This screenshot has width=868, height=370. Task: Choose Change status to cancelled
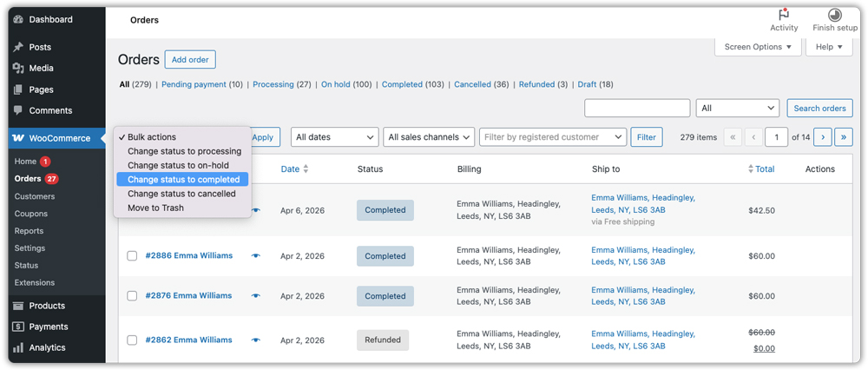(x=182, y=194)
